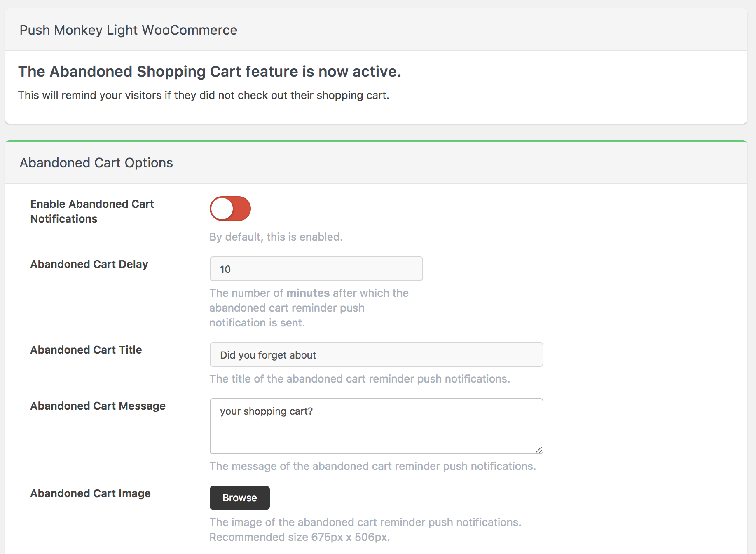Screen dimensions: 756x554
Task: Click the Push Monkey Light WooCommerce header
Action: [x=129, y=30]
